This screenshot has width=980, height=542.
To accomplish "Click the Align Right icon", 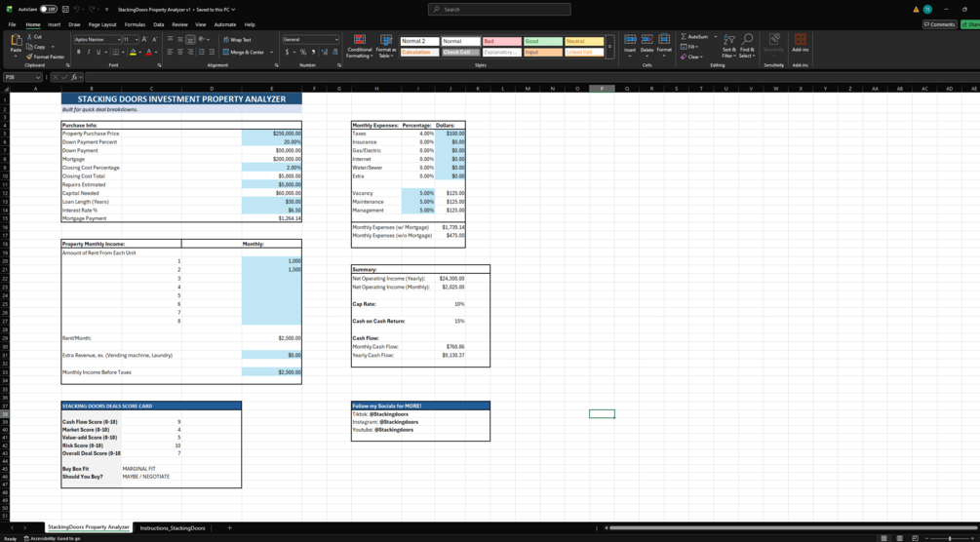I will [190, 52].
